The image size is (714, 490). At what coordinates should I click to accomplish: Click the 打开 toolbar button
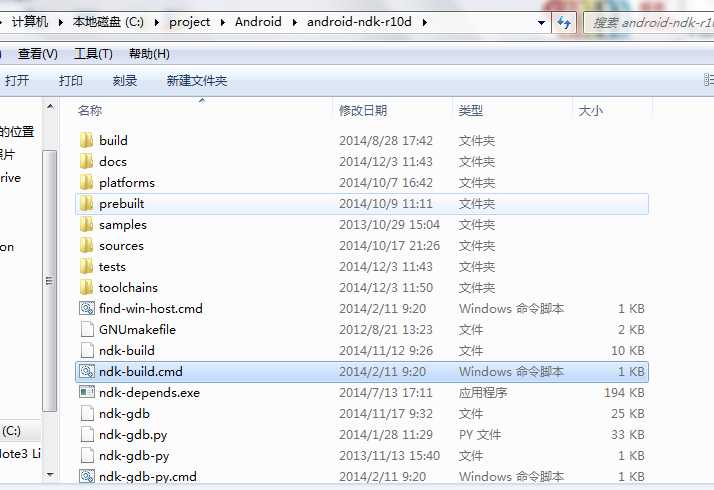[x=17, y=81]
